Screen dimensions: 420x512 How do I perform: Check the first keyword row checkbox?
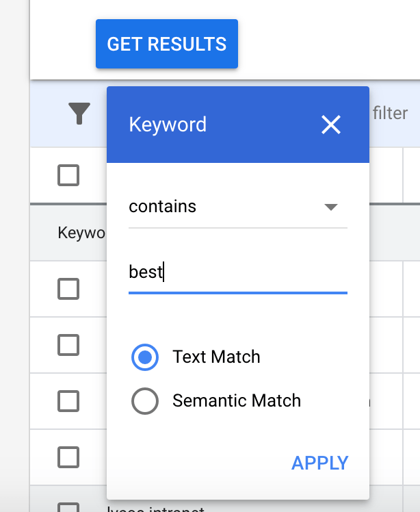click(x=68, y=290)
